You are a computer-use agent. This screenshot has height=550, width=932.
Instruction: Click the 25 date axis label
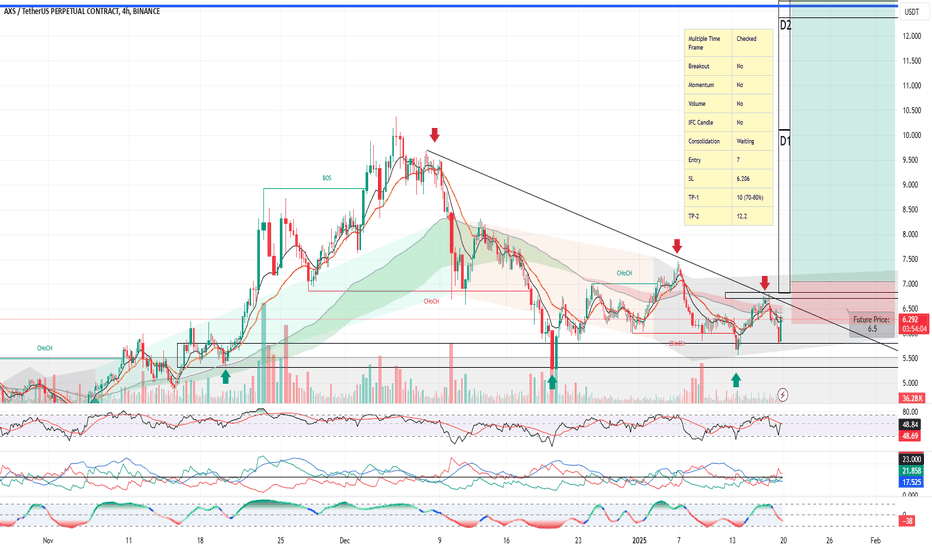click(281, 540)
